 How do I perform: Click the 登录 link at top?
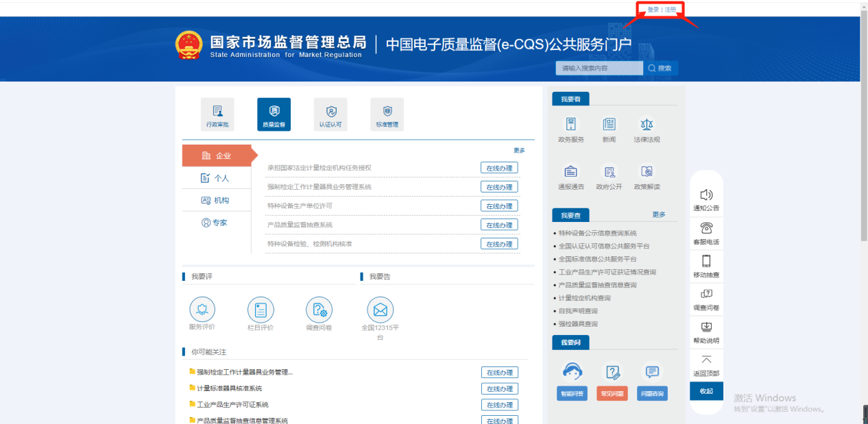653,10
